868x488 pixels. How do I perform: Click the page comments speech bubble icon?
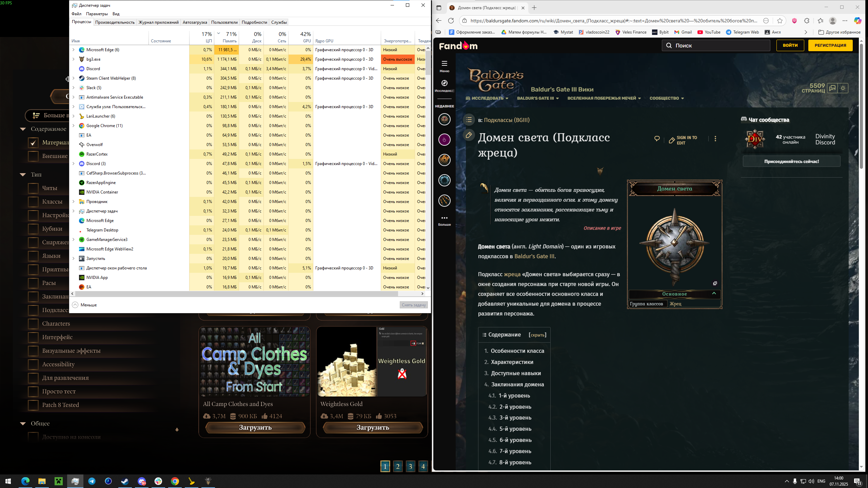pos(657,139)
